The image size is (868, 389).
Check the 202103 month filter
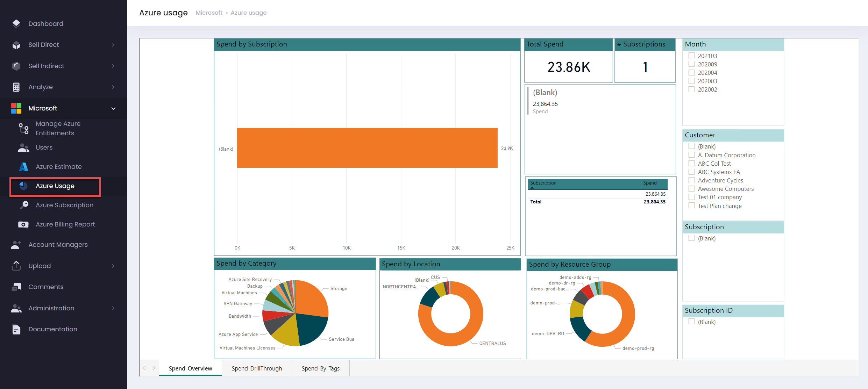point(691,56)
